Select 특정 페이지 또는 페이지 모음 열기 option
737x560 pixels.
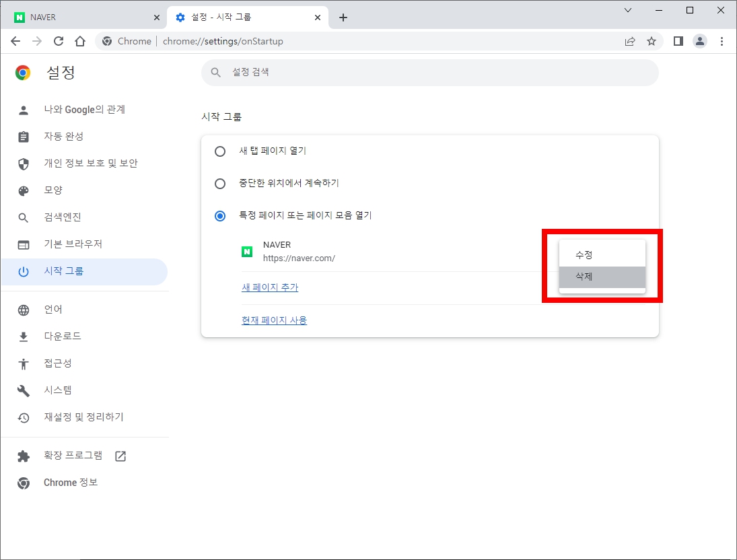(219, 215)
